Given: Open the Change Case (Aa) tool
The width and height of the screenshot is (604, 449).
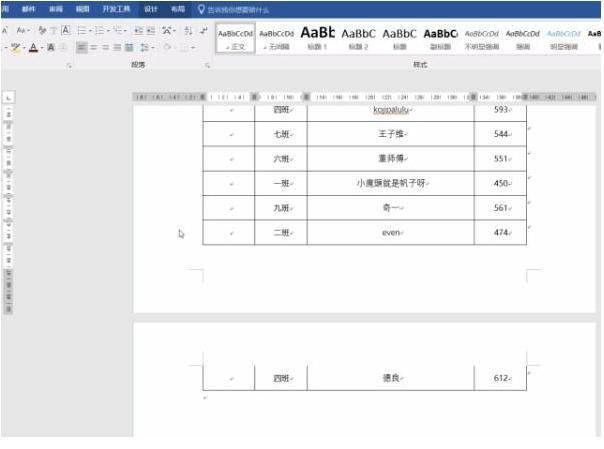Looking at the screenshot, I should coord(21,30).
